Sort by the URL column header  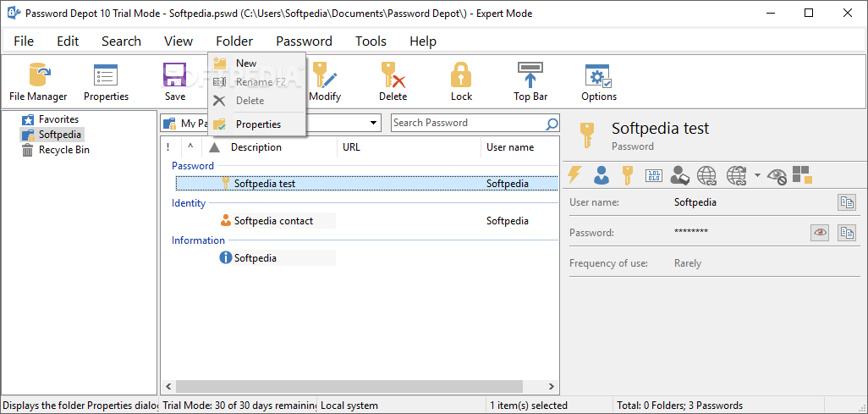(352, 146)
